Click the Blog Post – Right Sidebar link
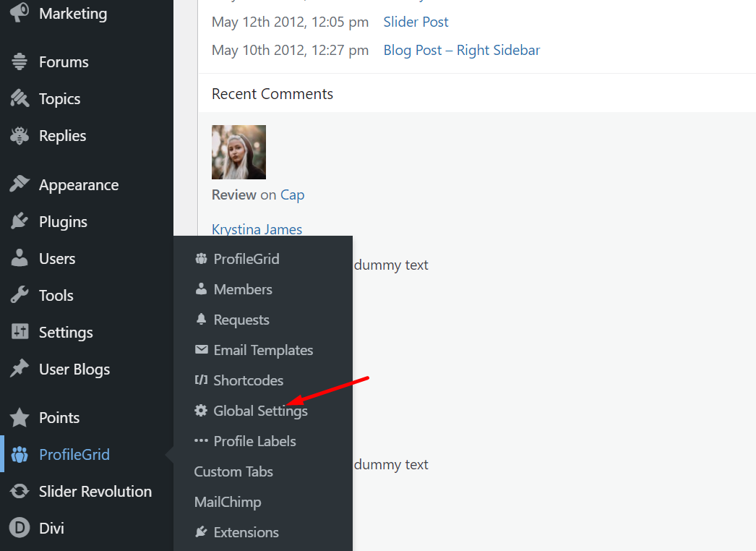Viewport: 756px width, 551px height. pos(461,50)
